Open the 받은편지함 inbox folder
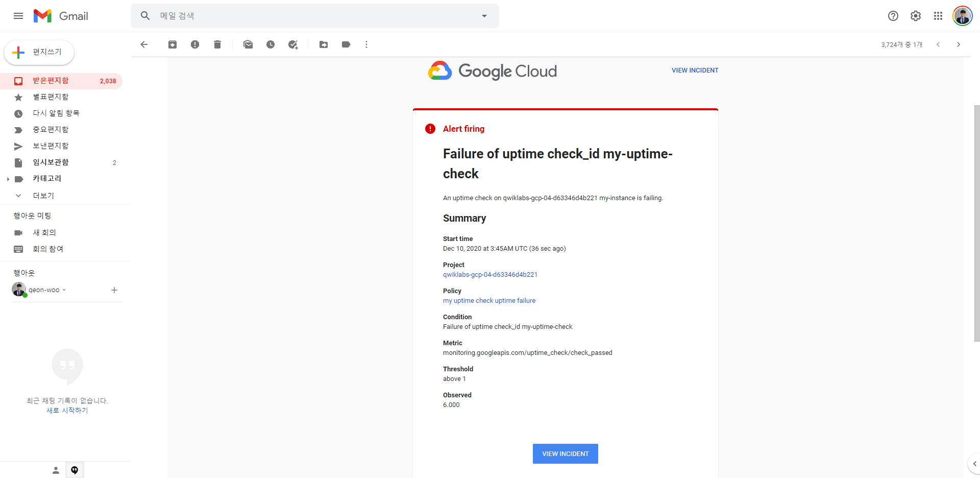This screenshot has width=980, height=478. click(x=61, y=81)
